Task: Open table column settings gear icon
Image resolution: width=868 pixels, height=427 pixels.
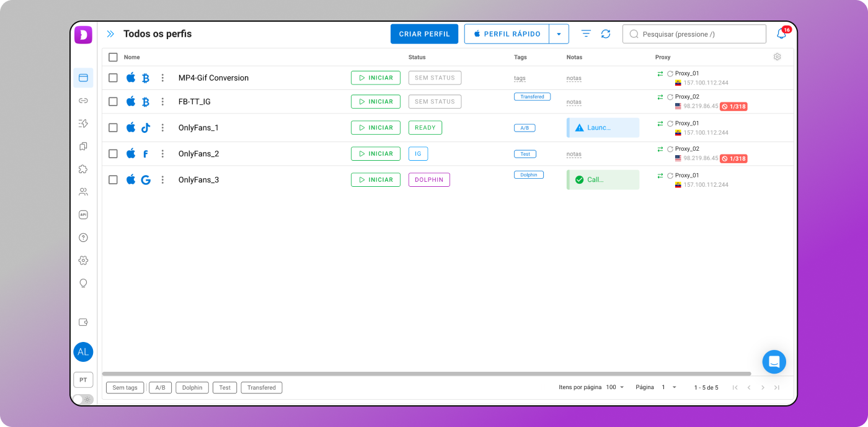Action: 777,57
